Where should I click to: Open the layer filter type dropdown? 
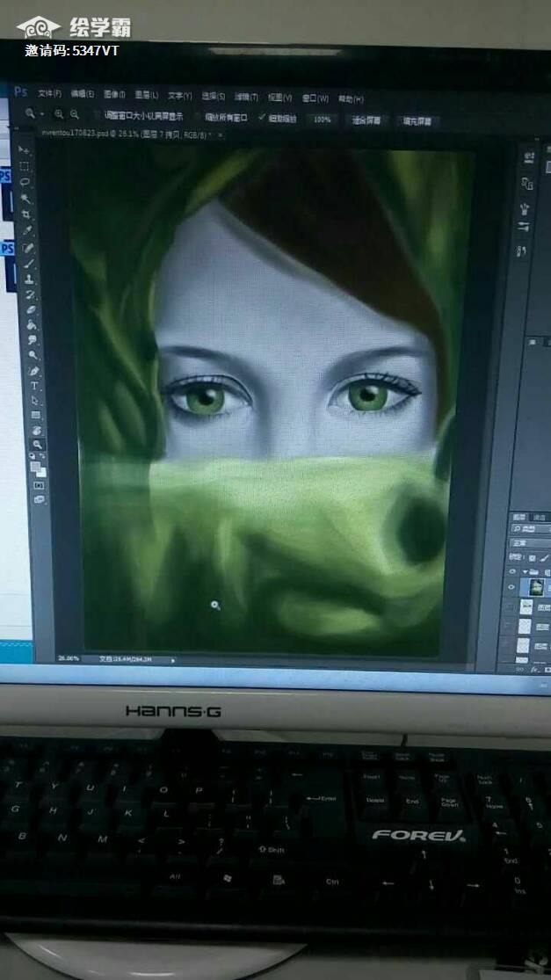click(532, 528)
